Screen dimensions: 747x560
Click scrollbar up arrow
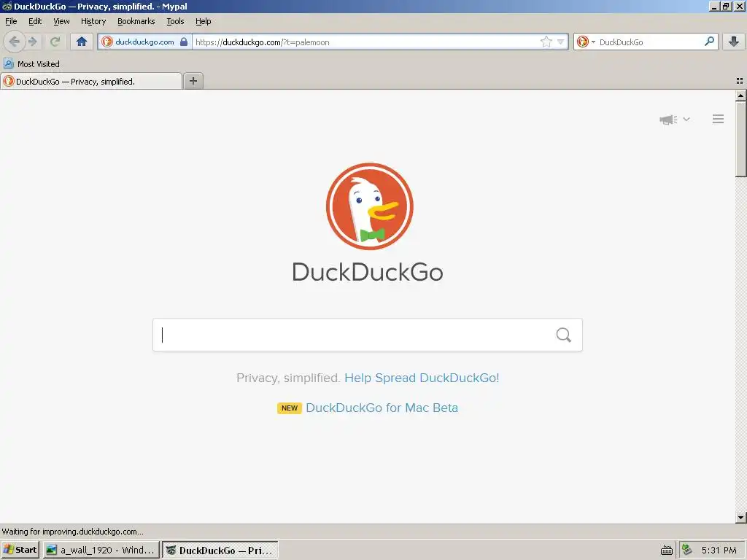pos(740,96)
